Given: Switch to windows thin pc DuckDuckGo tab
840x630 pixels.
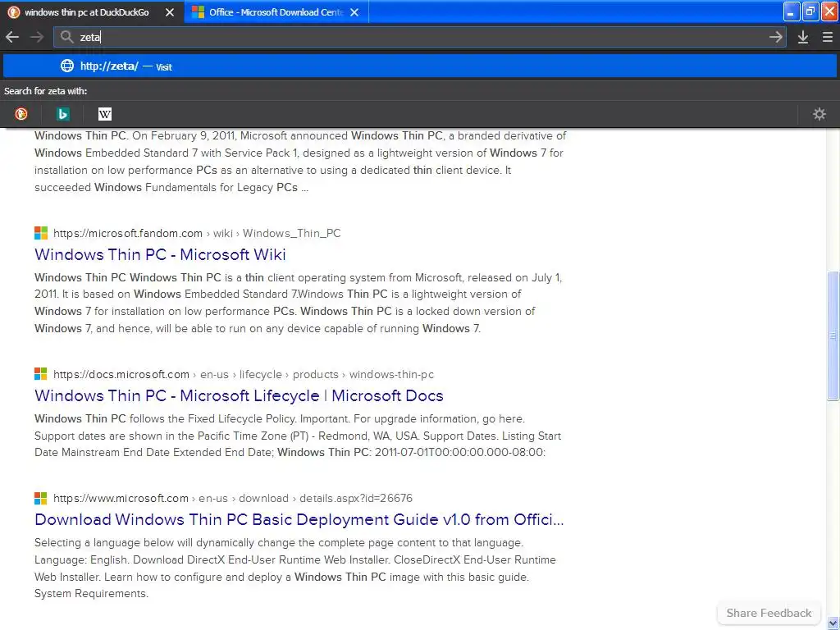Looking at the screenshot, I should 92,11.
